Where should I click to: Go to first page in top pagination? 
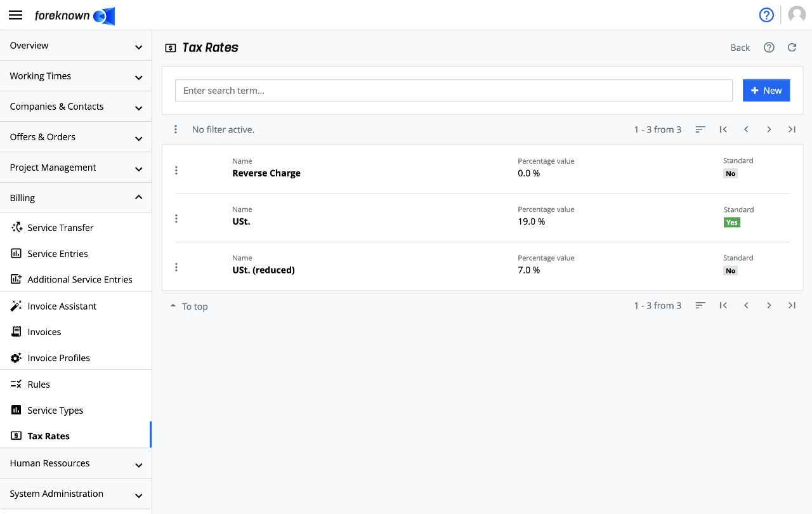pos(723,129)
